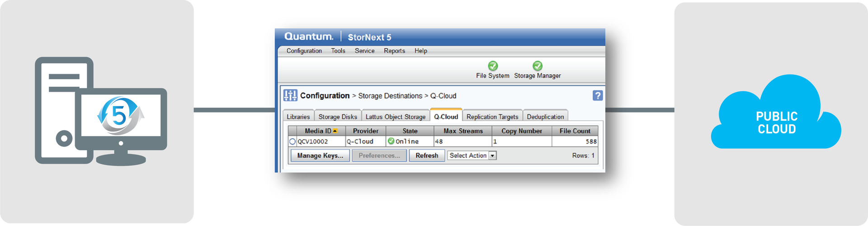The image size is (868, 226).
Task: Click the Media ID sort arrow icon
Action: [x=335, y=131]
